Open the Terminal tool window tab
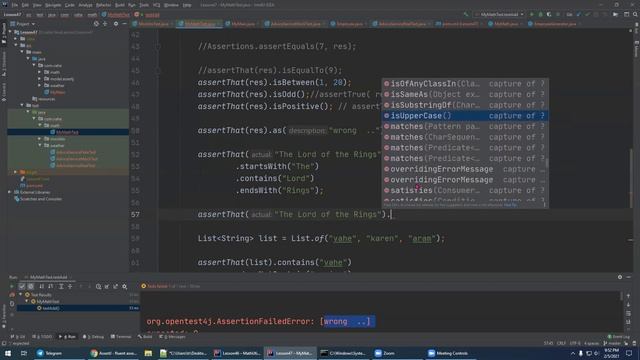The height and width of the screenshot is (360, 640). click(121, 337)
